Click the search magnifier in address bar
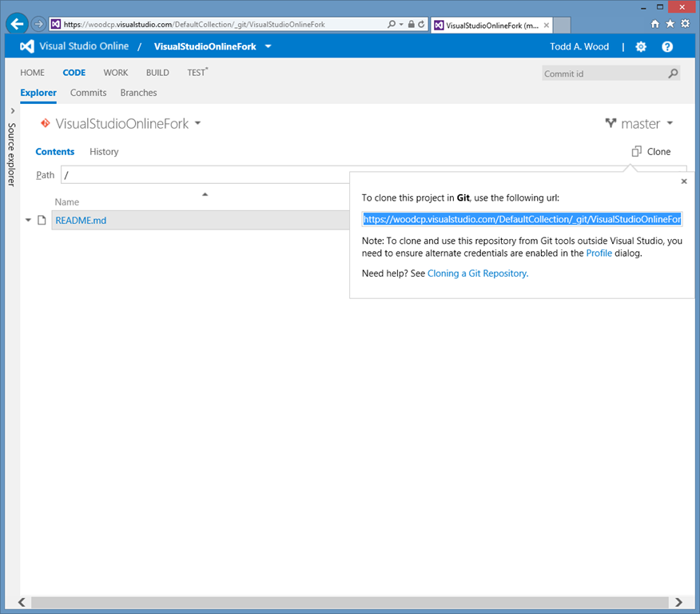 (x=392, y=24)
